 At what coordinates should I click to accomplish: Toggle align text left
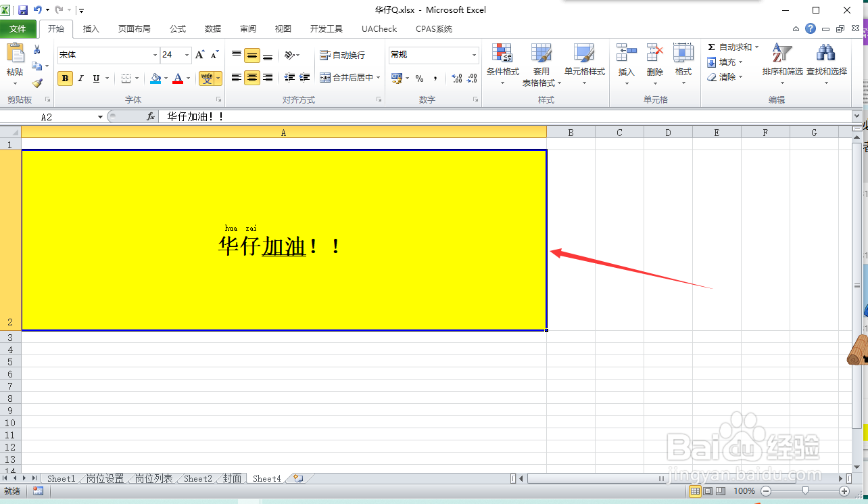click(x=237, y=78)
